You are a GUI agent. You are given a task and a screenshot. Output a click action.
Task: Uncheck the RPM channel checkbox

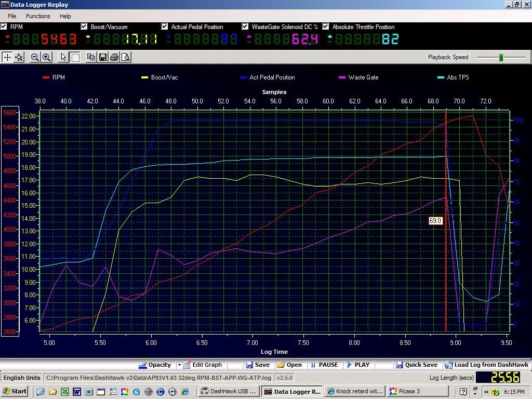point(4,26)
